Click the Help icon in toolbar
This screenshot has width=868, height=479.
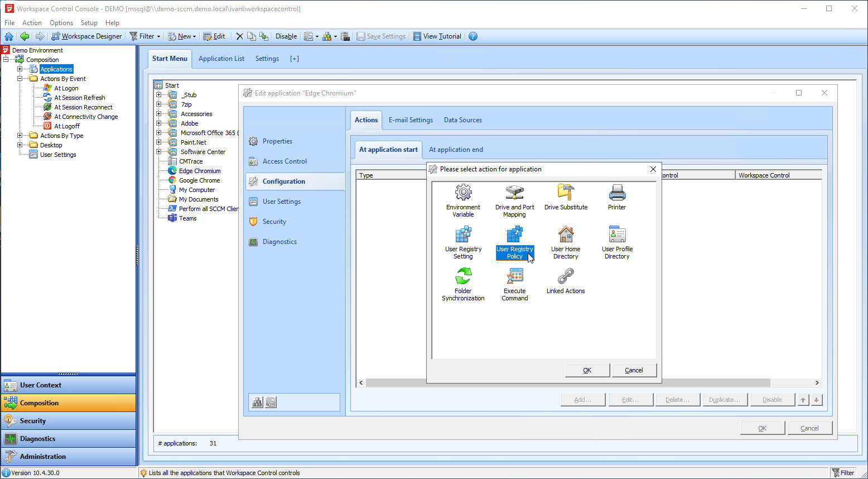[473, 36]
